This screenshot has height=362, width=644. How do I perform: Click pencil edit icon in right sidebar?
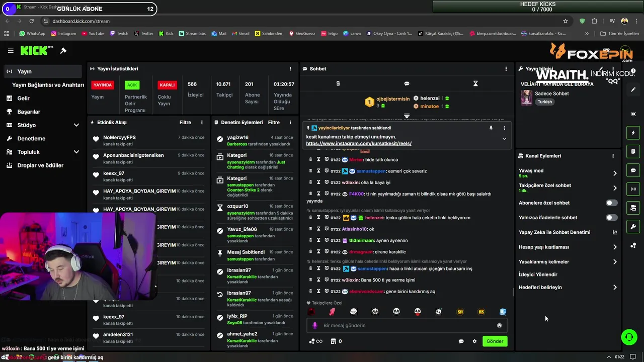(x=633, y=89)
